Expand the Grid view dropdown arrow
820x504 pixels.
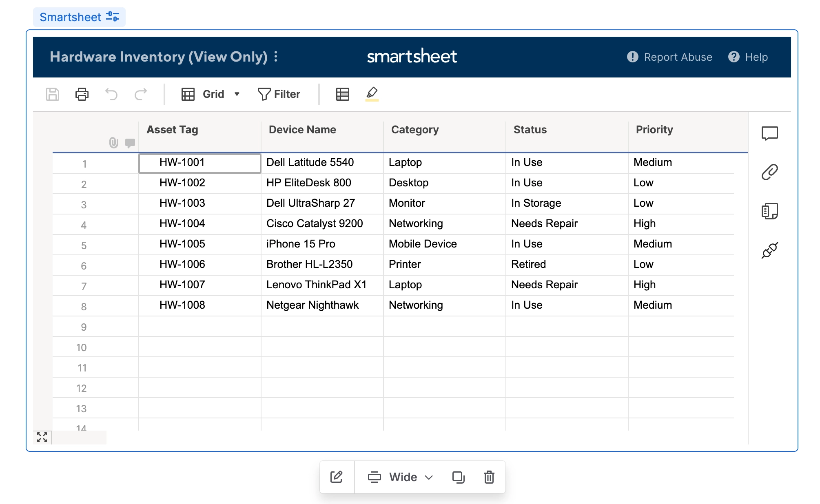pos(237,94)
